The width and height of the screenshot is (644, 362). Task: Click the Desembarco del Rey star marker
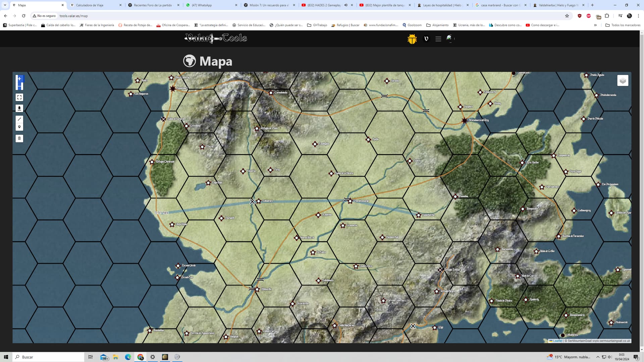tap(464, 120)
